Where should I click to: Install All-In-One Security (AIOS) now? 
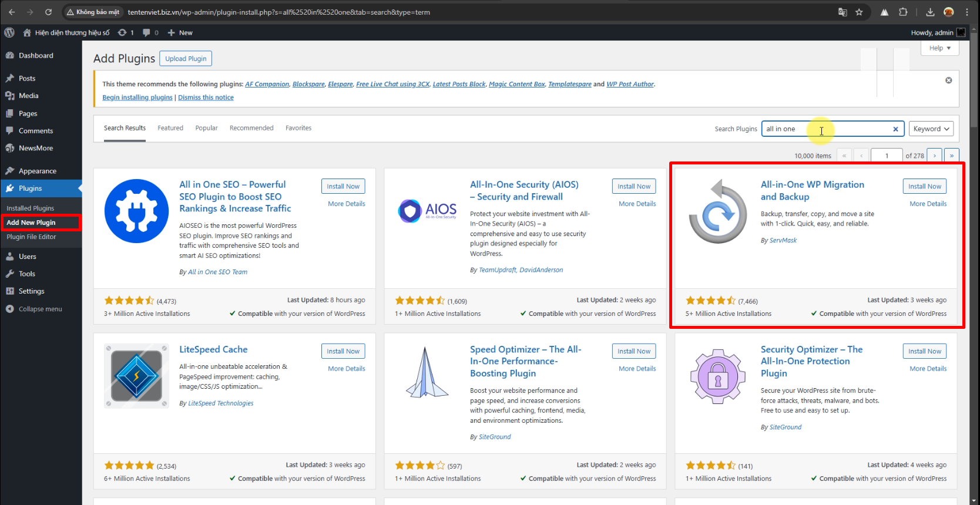tap(634, 186)
